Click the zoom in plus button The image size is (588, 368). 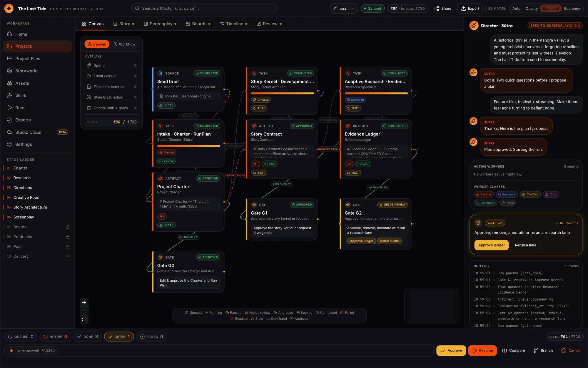click(x=84, y=303)
